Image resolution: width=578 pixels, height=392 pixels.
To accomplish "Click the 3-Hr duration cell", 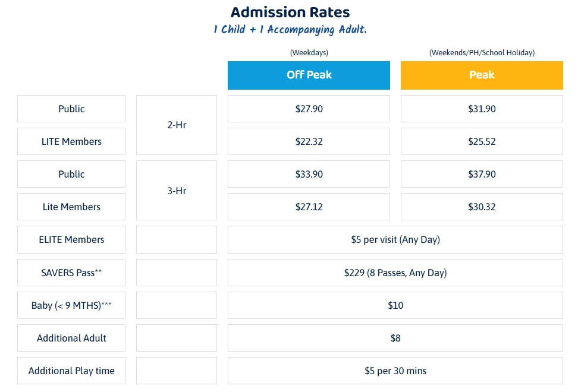I will click(177, 190).
